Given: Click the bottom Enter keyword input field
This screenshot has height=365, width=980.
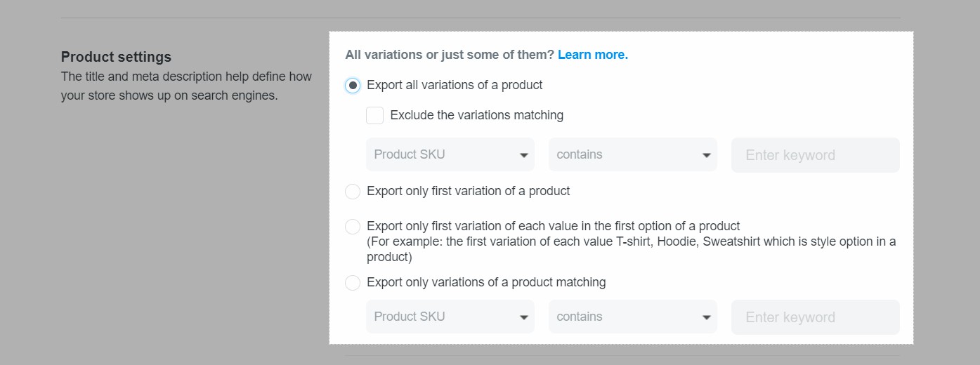Looking at the screenshot, I should (815, 317).
